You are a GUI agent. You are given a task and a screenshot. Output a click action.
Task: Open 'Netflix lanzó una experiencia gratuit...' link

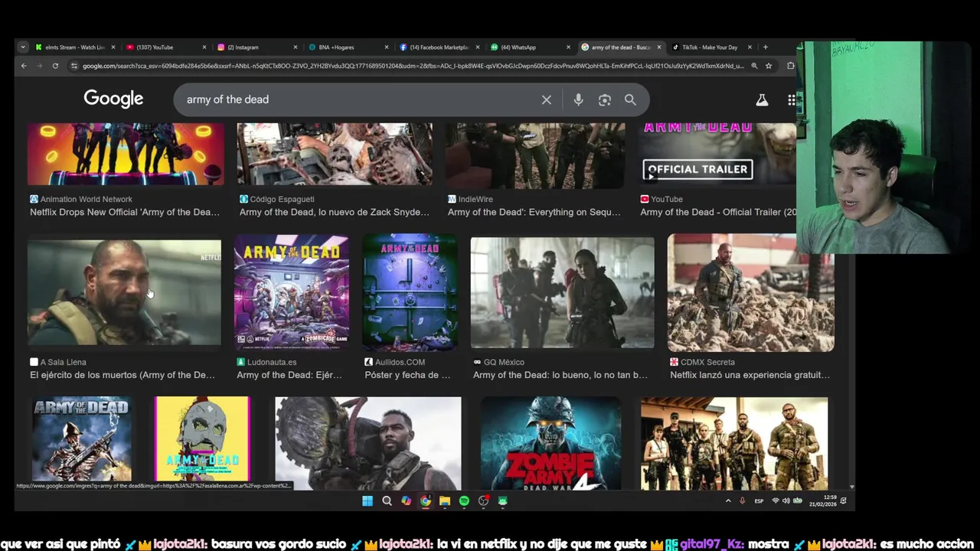click(x=750, y=375)
